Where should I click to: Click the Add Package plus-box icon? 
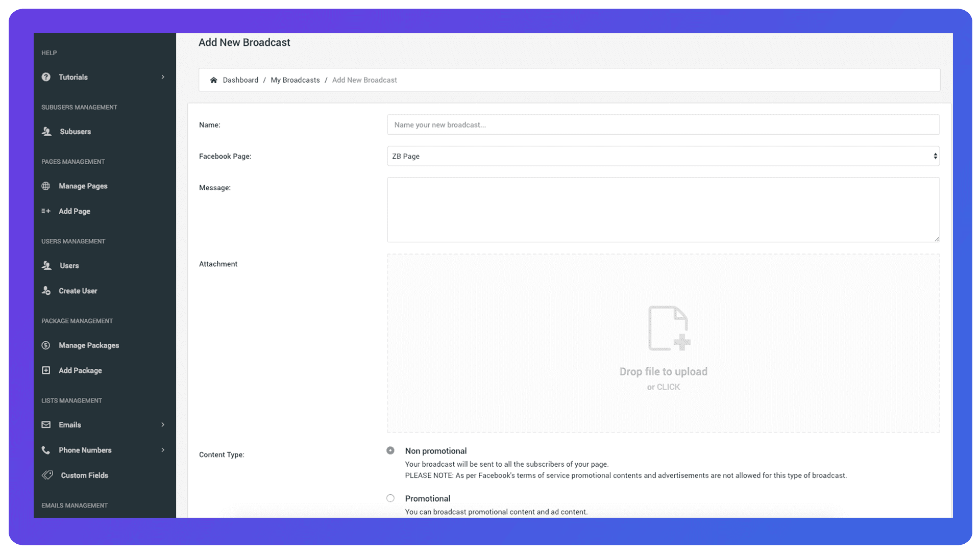coord(46,370)
